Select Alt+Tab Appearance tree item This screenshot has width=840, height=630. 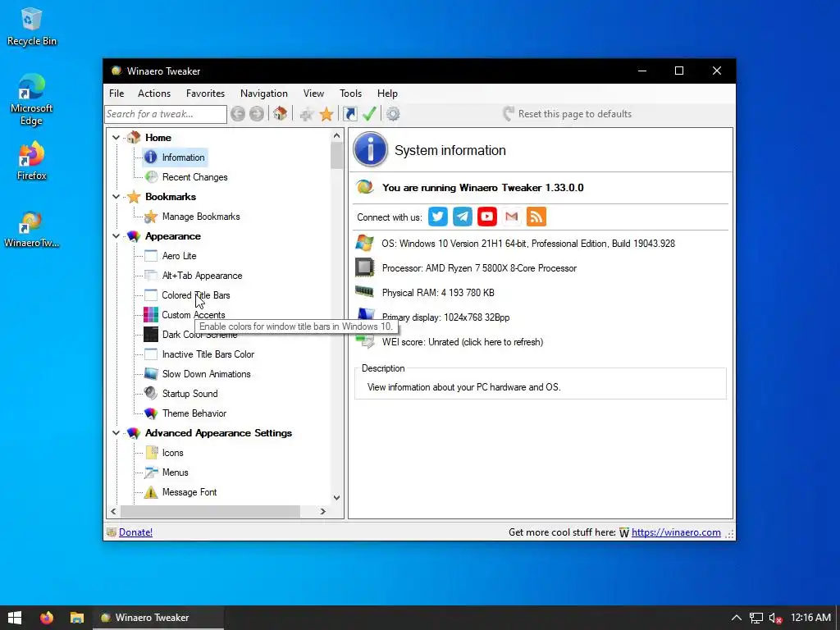tap(202, 276)
